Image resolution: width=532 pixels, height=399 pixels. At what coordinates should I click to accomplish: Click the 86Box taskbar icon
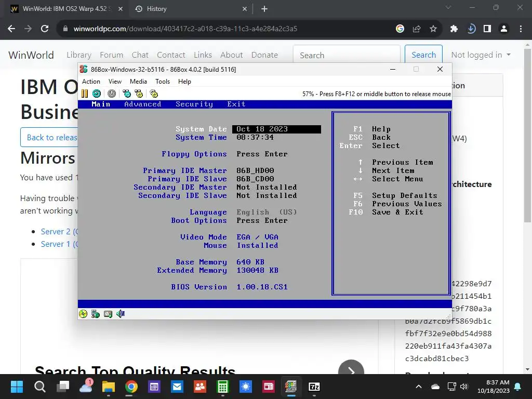click(x=291, y=387)
